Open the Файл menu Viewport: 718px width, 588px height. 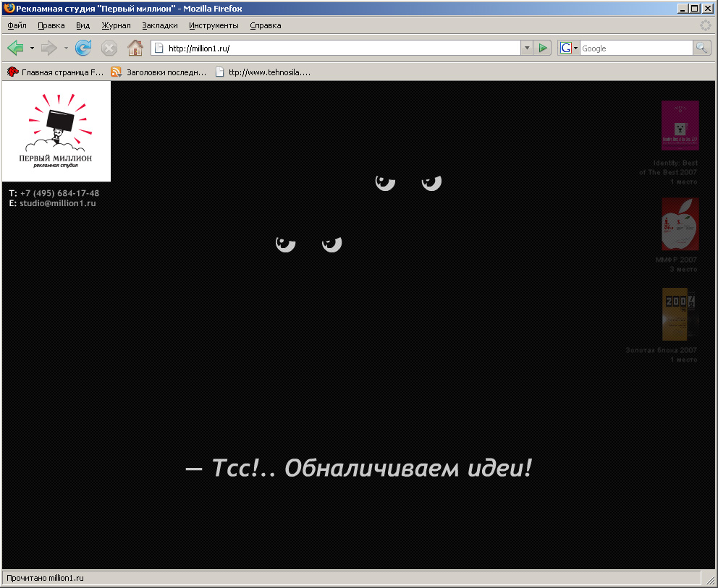tap(17, 25)
